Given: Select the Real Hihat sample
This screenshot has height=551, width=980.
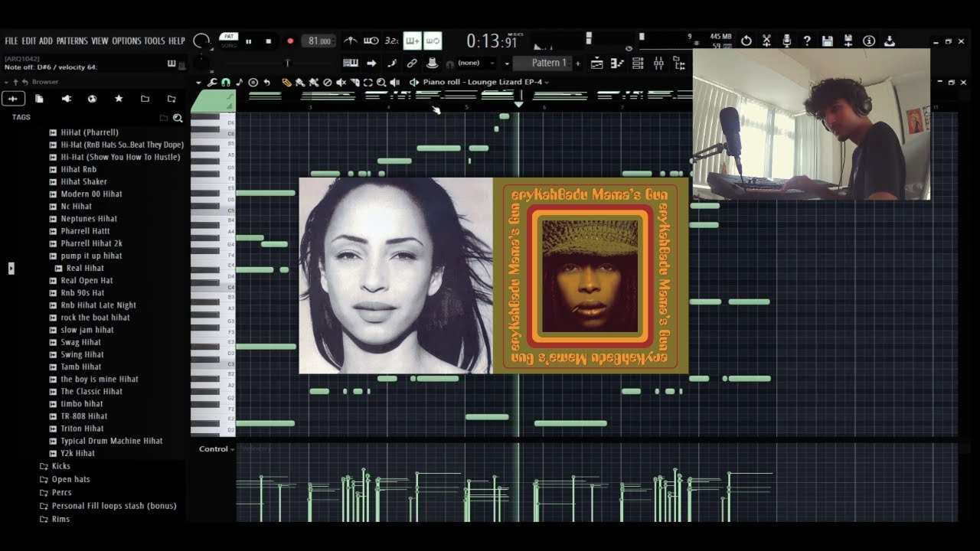Looking at the screenshot, I should pyautogui.click(x=85, y=268).
